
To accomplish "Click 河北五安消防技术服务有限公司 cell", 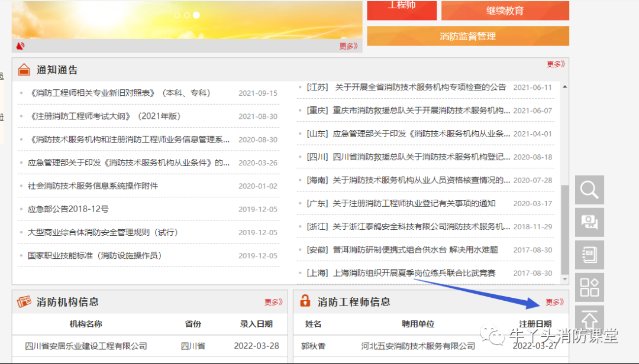I will [x=418, y=346].
